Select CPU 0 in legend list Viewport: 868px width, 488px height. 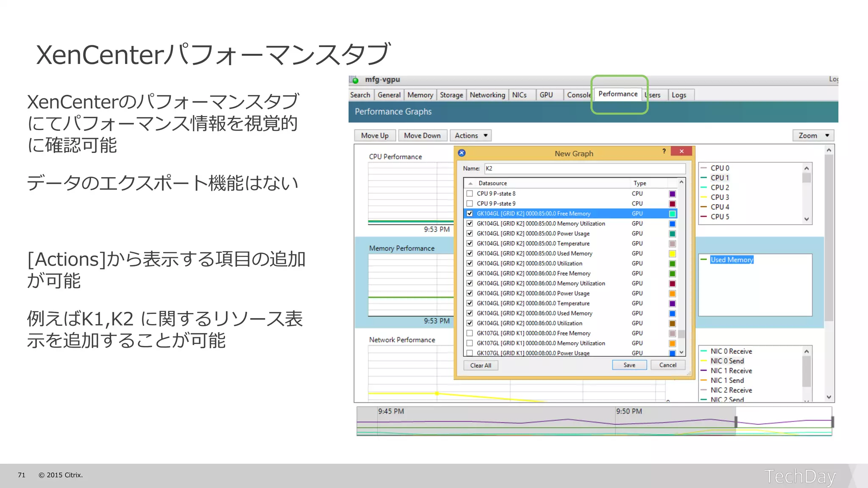720,168
